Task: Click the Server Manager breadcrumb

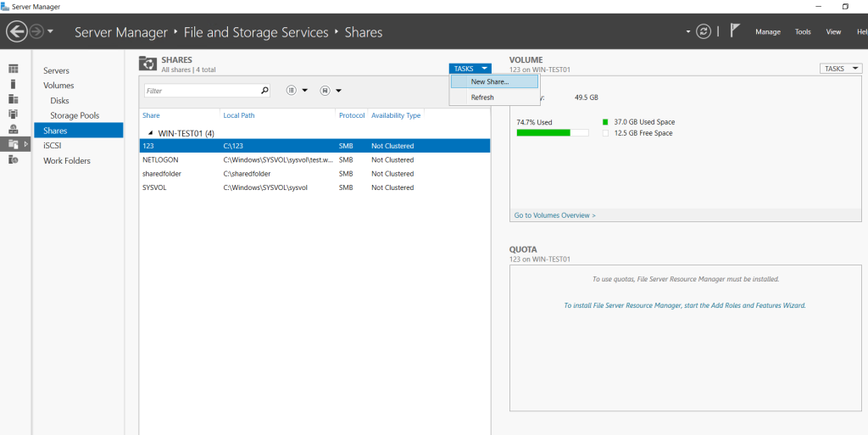Action: coord(120,32)
